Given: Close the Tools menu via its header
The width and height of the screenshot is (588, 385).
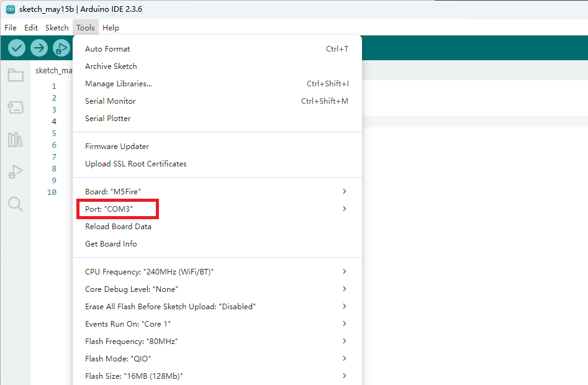Looking at the screenshot, I should [86, 28].
